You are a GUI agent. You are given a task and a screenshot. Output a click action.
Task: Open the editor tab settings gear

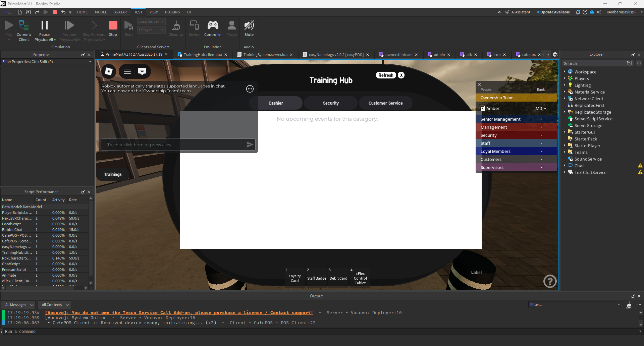click(555, 54)
